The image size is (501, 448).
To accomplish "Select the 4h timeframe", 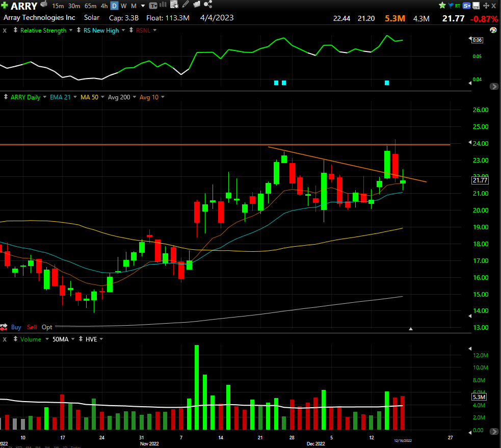I will [x=104, y=6].
